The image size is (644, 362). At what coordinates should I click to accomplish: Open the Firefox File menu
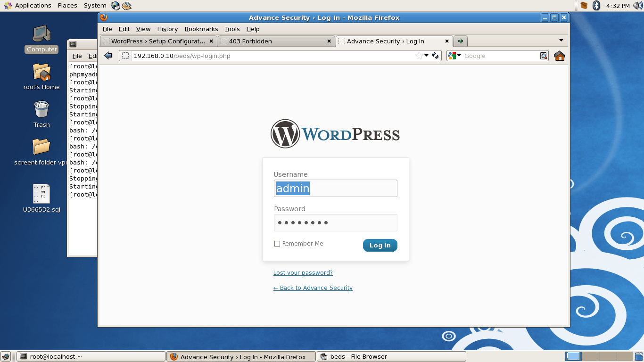point(107,29)
